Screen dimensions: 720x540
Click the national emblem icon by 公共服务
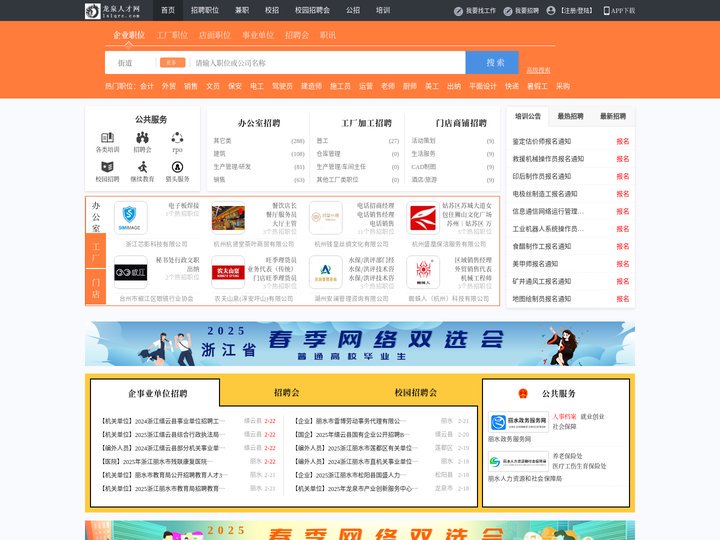pos(523,394)
